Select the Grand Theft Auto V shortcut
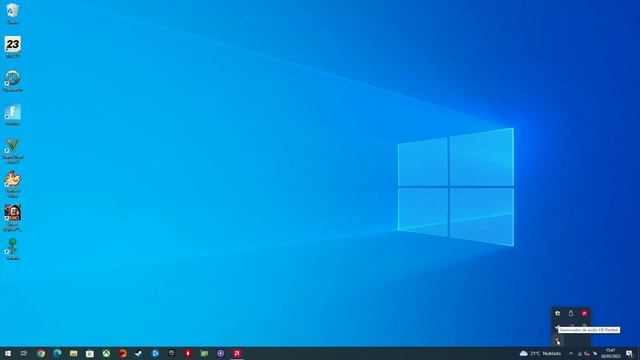 (13, 150)
